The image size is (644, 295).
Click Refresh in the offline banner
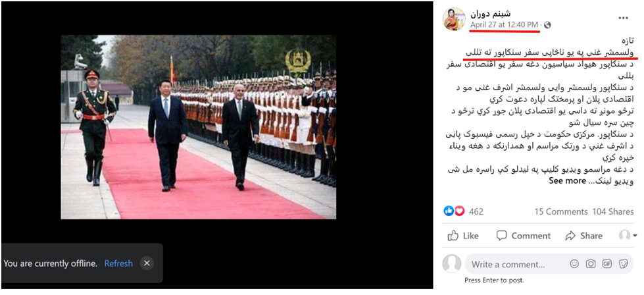point(118,263)
